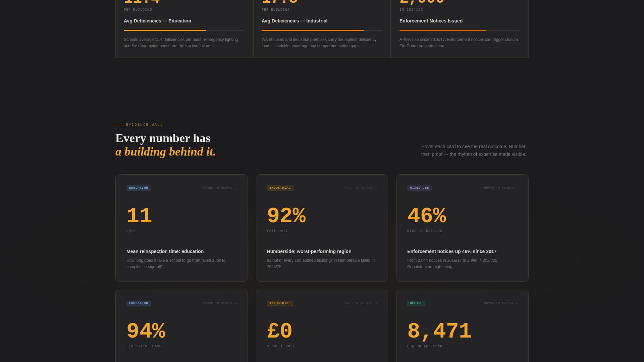Click the EVIDENCE WALL section label
The width and height of the screenshot is (644, 362).
144,124
